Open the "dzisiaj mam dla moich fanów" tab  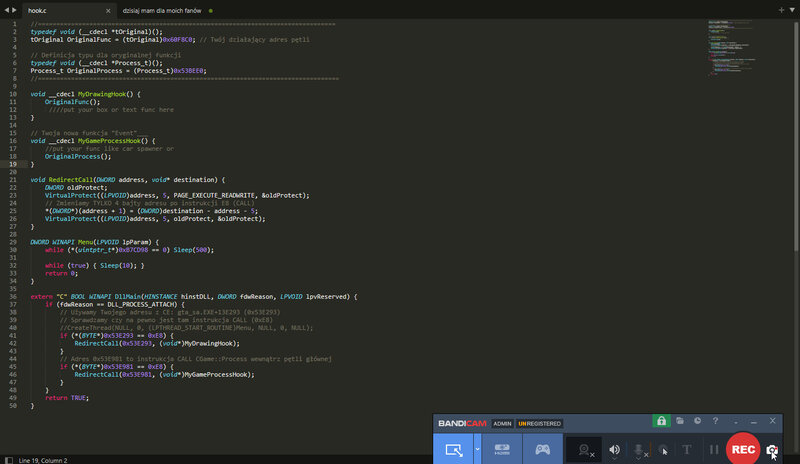(x=163, y=10)
